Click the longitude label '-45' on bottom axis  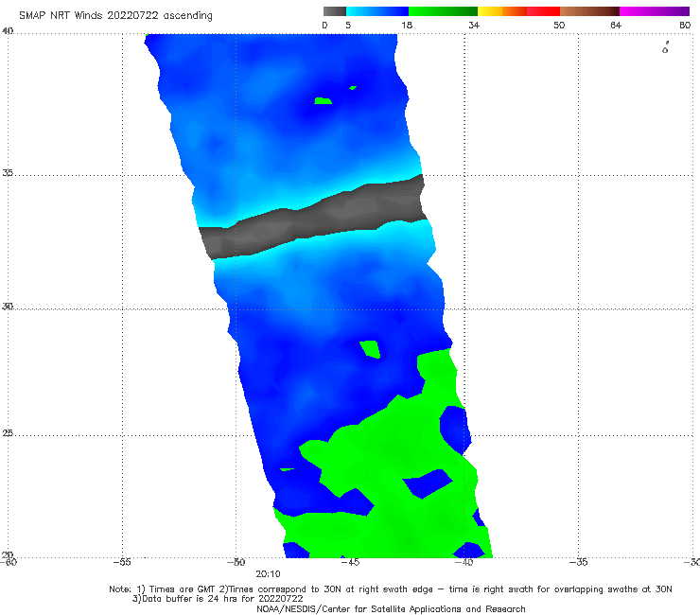pyautogui.click(x=350, y=562)
